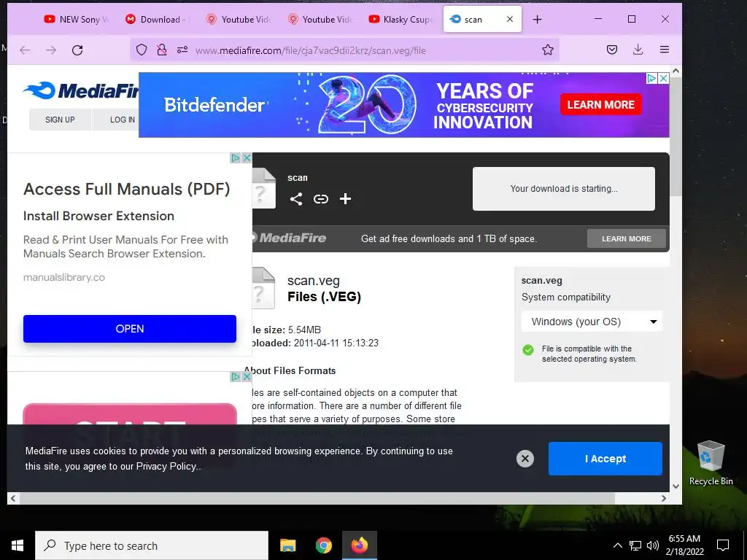Open a new tab with plus button

click(x=537, y=19)
